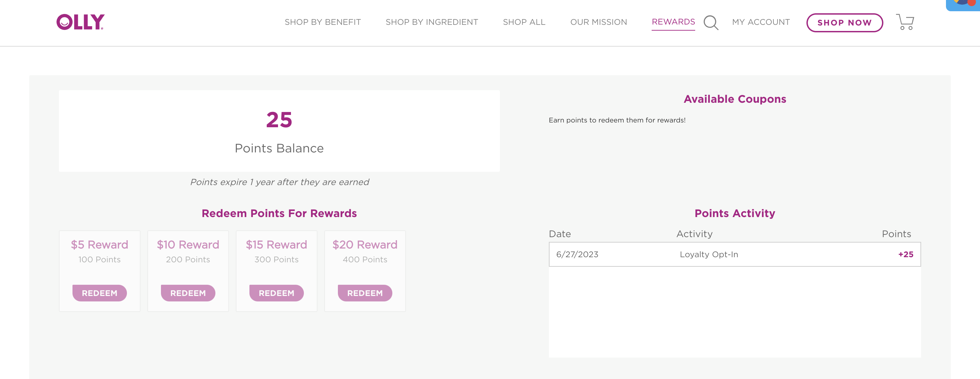Click the +25 points value
980x379 pixels.
click(906, 254)
